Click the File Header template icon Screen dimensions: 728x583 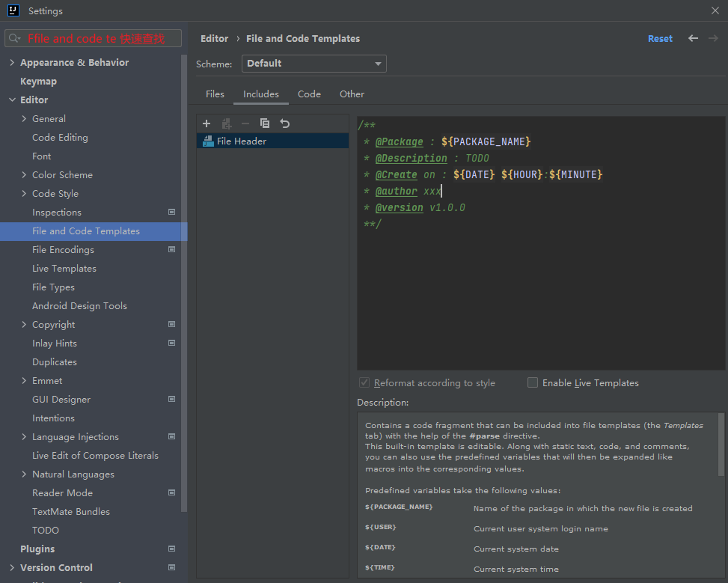pos(208,141)
